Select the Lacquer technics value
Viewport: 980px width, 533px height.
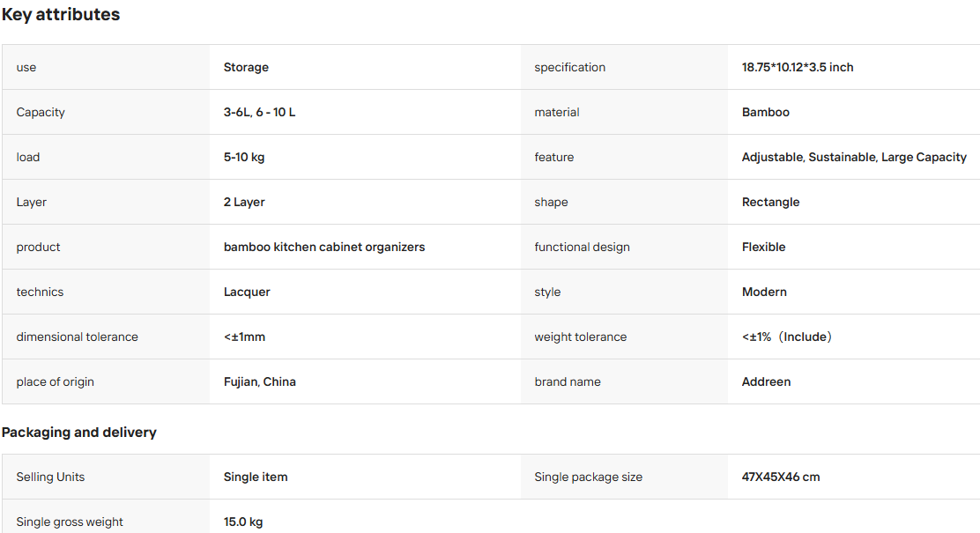(247, 292)
